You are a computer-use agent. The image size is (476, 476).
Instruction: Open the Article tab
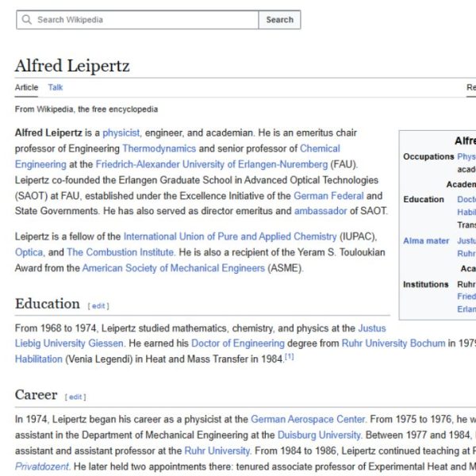(26, 87)
